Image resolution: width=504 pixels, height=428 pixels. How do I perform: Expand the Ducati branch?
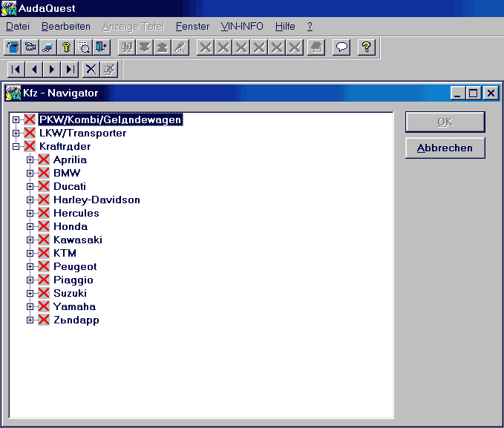(x=30, y=186)
